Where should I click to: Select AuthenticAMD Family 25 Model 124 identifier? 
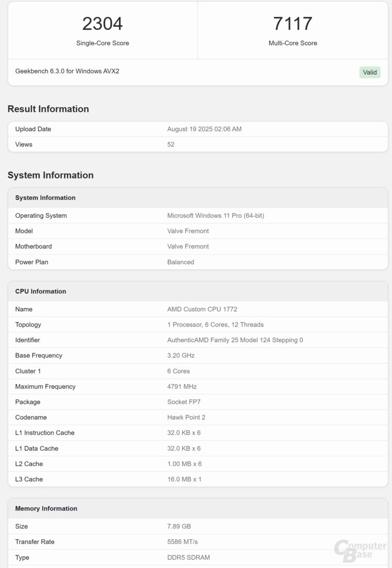coord(235,340)
